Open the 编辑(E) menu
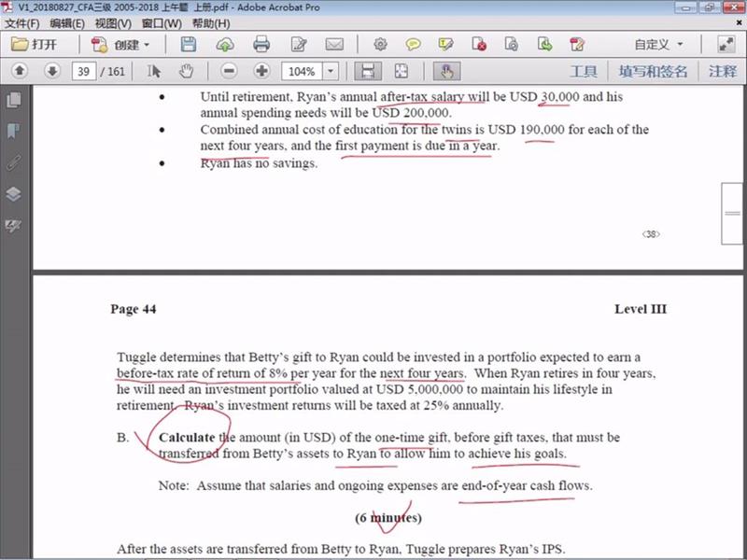The height and width of the screenshot is (560, 747). tap(67, 23)
